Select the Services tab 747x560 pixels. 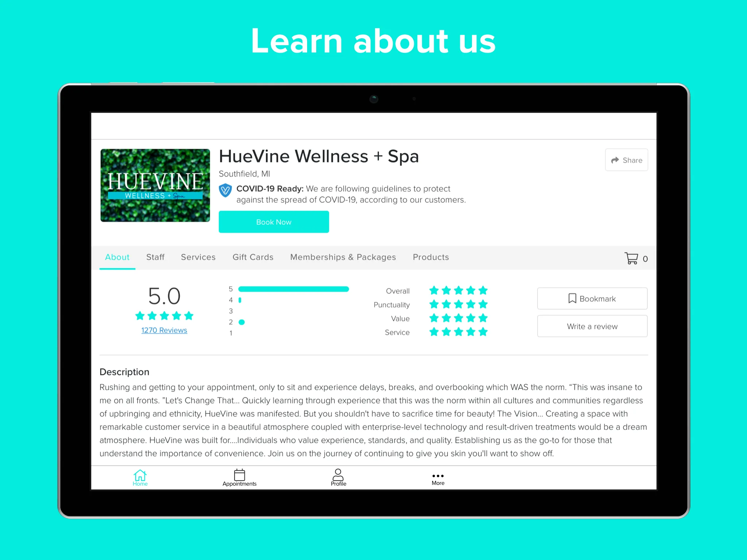click(x=198, y=257)
